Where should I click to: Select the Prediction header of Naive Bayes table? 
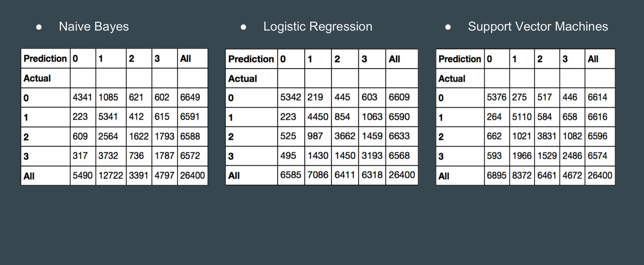click(x=45, y=59)
